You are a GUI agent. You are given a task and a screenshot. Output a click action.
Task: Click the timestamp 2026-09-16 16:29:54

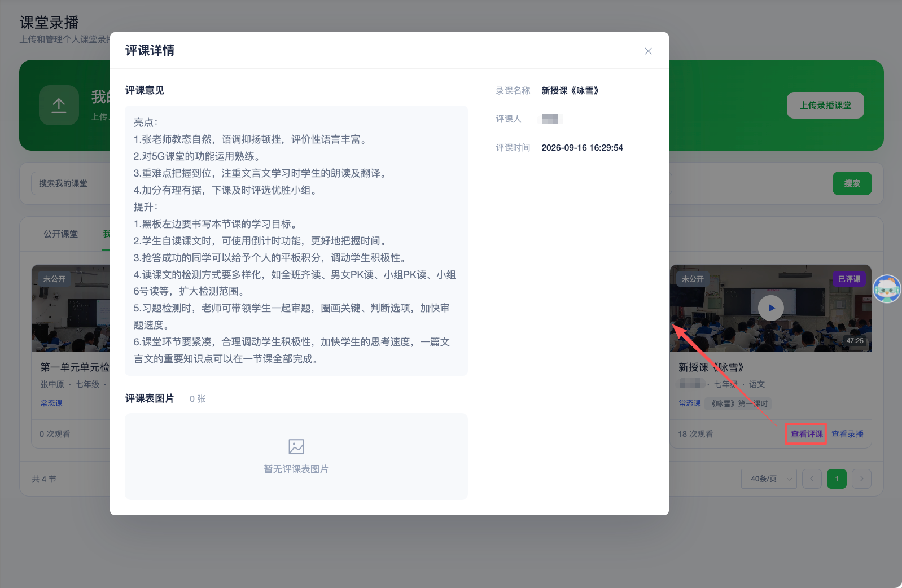click(582, 147)
